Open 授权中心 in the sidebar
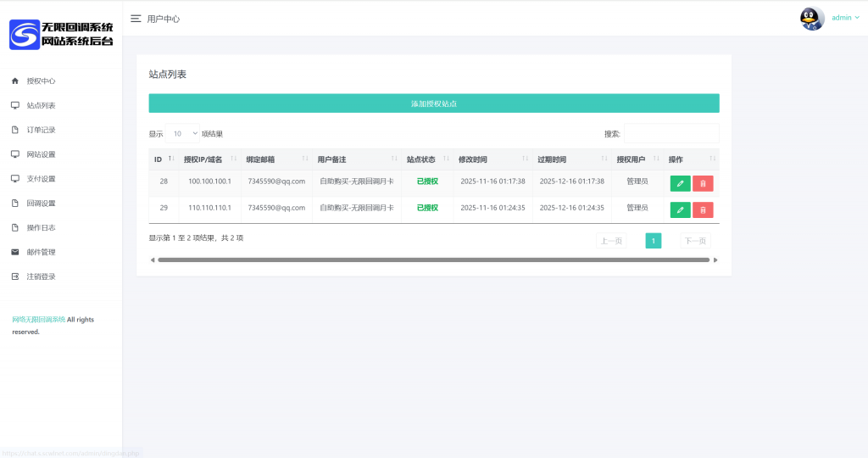This screenshot has height=458, width=868. click(x=41, y=81)
